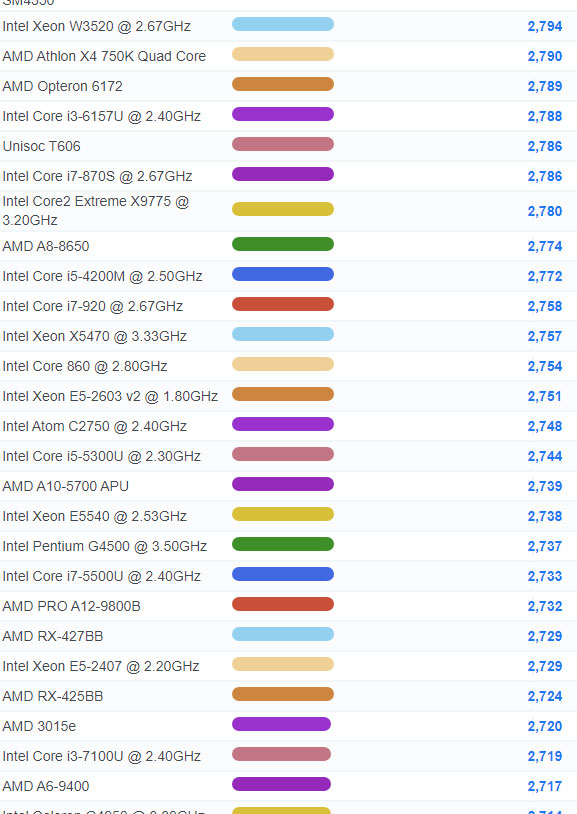Open Intel Core i7-870S @ 2.67GHz
577x814 pixels.
(97, 177)
